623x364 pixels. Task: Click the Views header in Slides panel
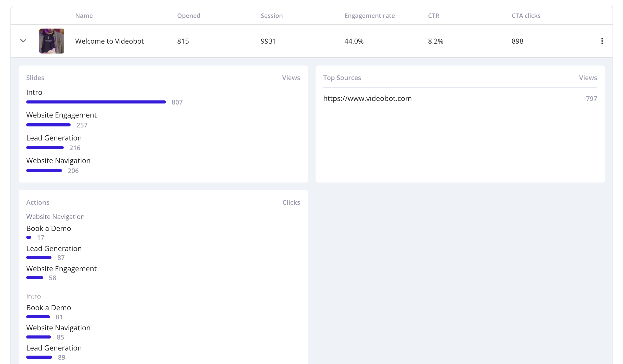click(x=291, y=78)
